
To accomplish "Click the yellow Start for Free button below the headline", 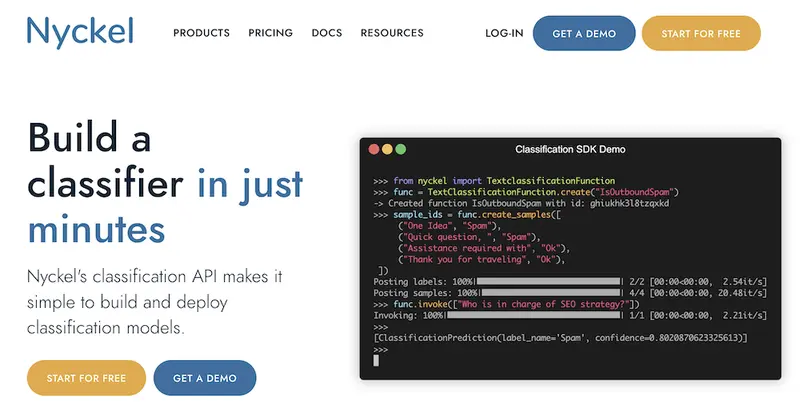I will tap(86, 378).
